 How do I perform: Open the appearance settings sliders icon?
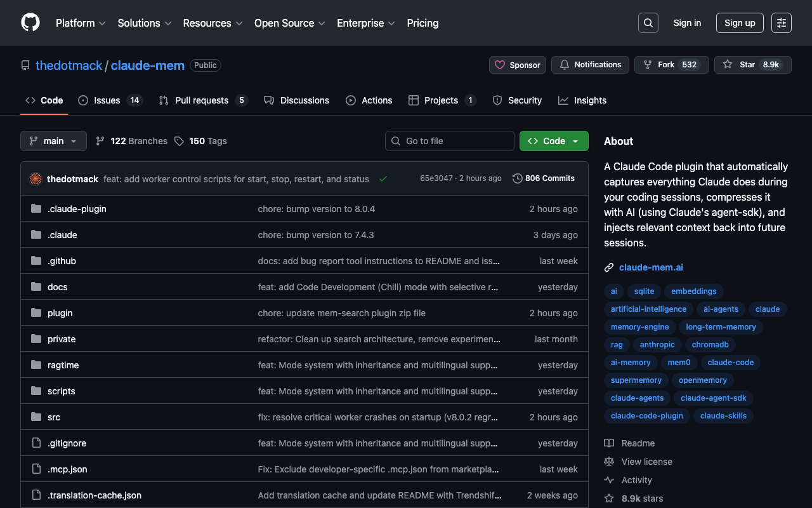coord(781,23)
